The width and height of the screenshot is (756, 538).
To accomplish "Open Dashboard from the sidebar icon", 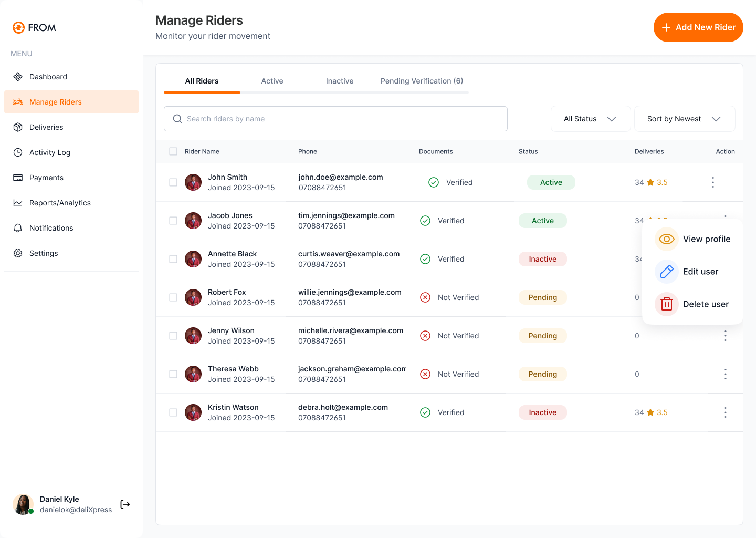I will click(18, 77).
